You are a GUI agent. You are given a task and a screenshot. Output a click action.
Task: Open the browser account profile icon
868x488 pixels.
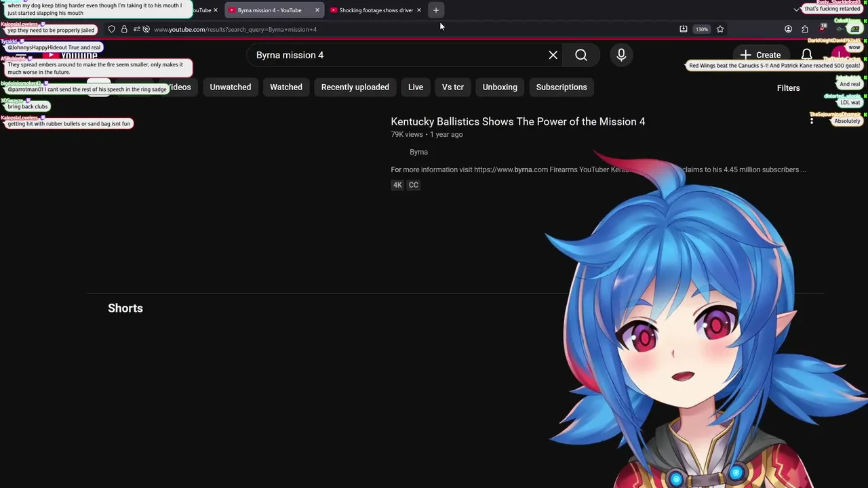(788, 29)
